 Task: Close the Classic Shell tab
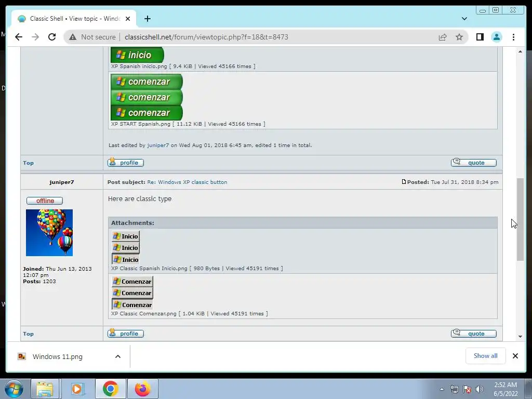click(x=128, y=19)
